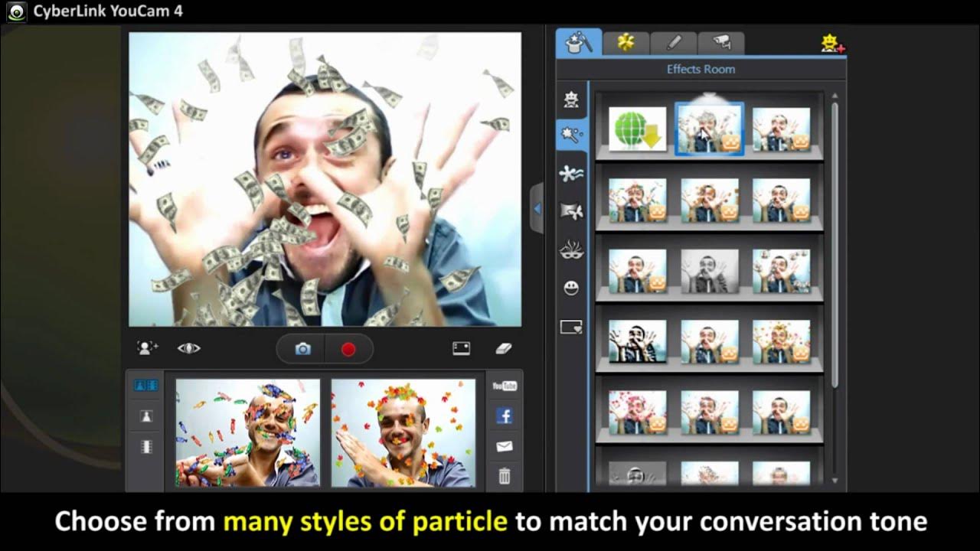Select the magic wand particle effects category
Viewport: 980px width, 551px height.
pos(571,135)
